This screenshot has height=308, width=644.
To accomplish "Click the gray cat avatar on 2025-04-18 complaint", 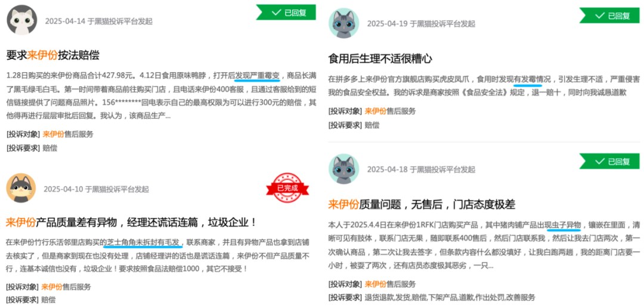I will coord(344,169).
